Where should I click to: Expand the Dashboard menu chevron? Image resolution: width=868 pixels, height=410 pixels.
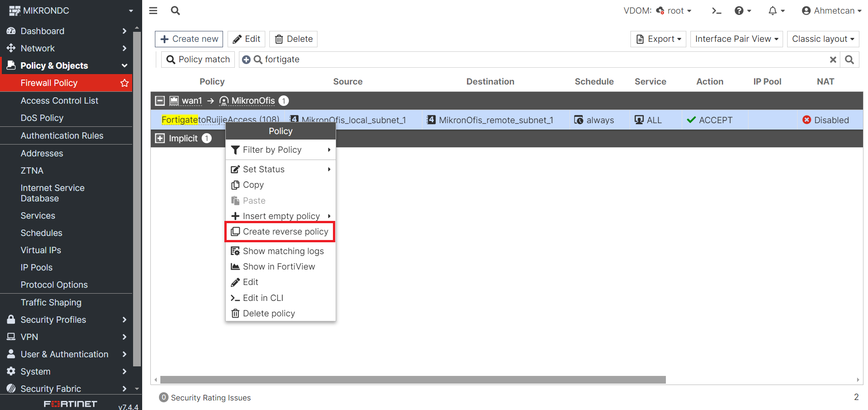pyautogui.click(x=124, y=31)
